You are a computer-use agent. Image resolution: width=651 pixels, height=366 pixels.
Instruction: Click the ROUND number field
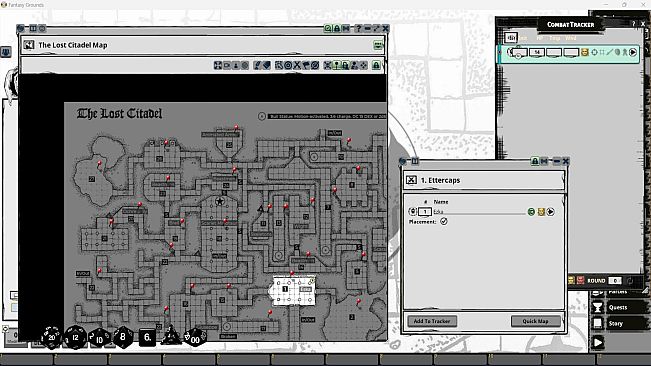point(615,281)
